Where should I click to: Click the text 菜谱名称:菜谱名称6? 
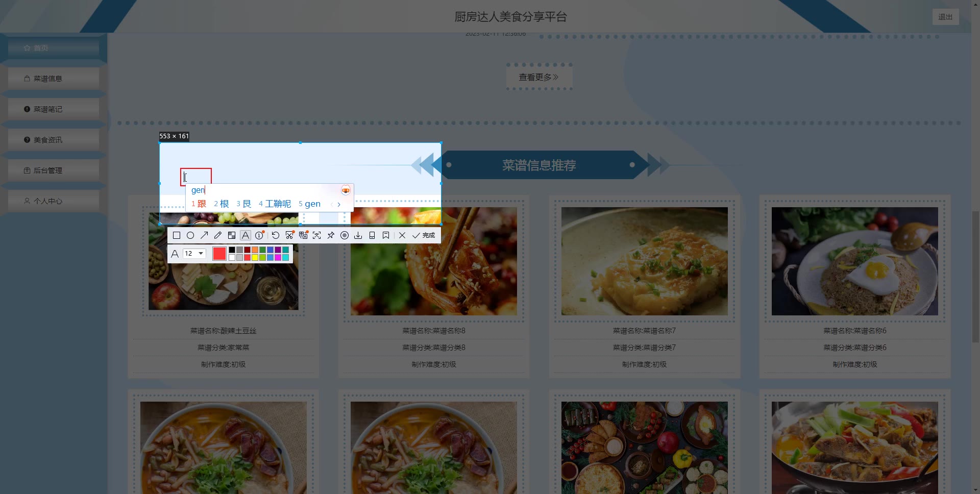[855, 331]
